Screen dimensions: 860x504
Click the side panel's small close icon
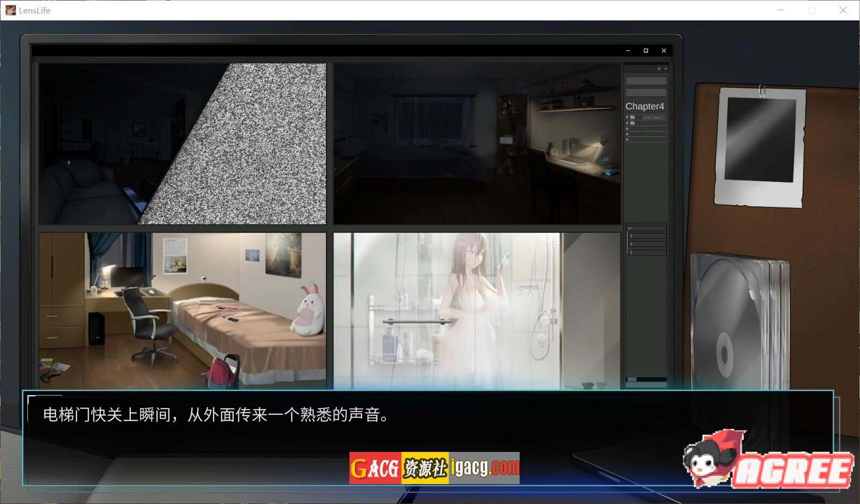click(x=666, y=69)
